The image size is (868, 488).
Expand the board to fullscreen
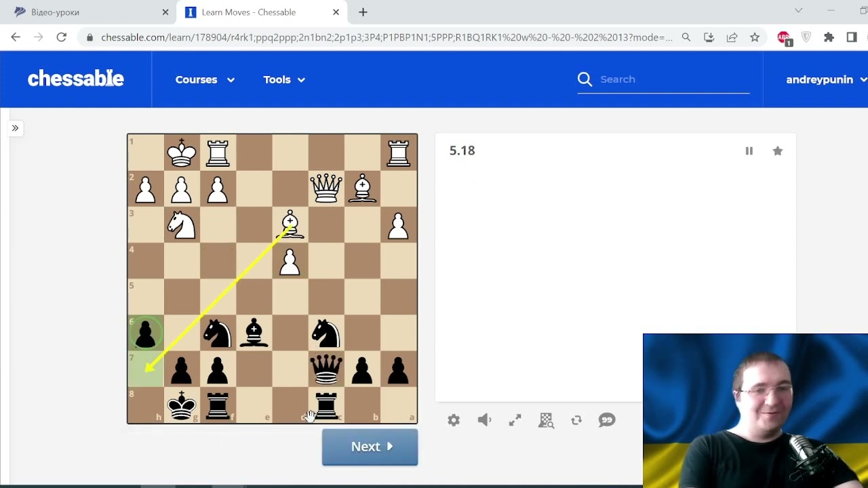pyautogui.click(x=515, y=420)
